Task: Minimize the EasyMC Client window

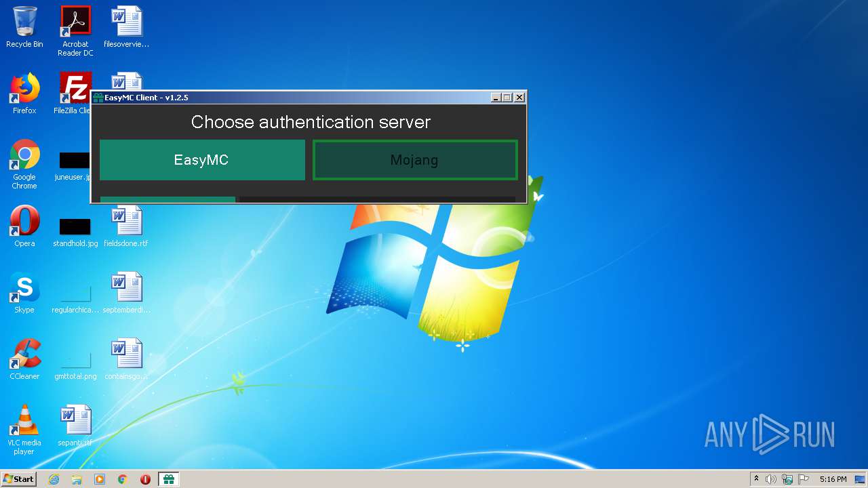Action: [496, 98]
